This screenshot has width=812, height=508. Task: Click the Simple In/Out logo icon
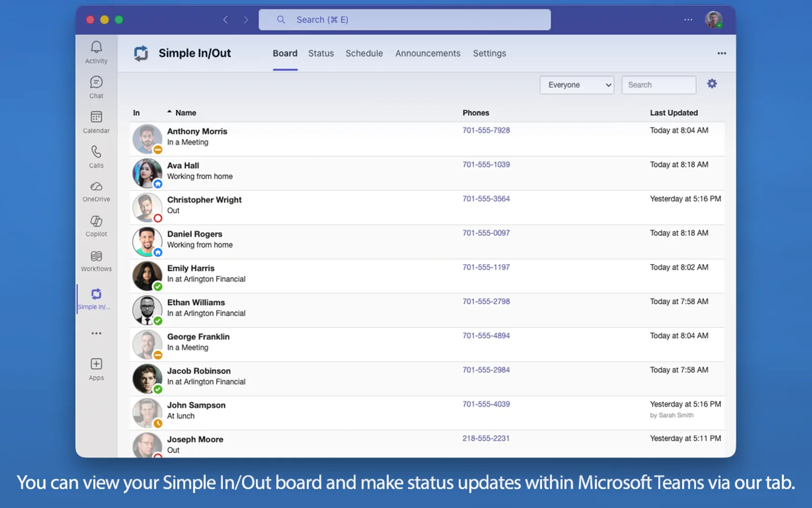point(141,53)
